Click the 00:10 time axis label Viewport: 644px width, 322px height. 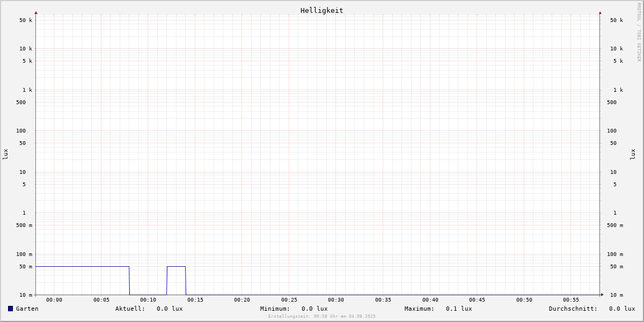[148, 300]
